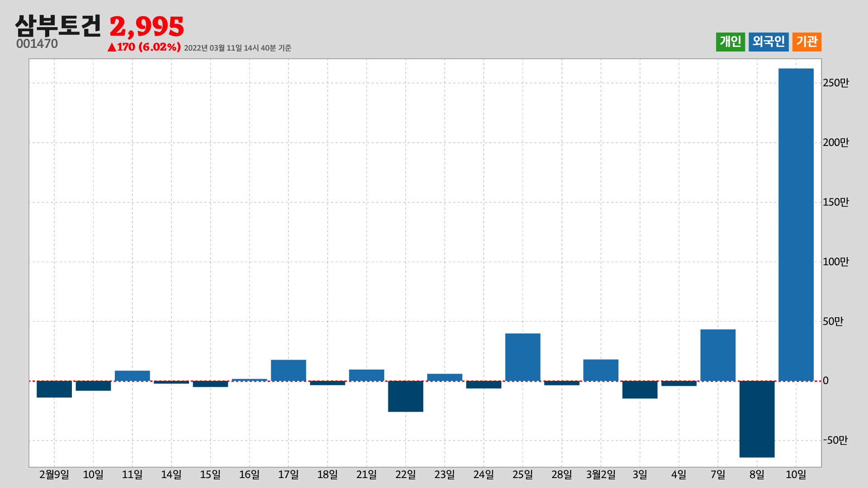Click the stock code 001470

pos(37,44)
